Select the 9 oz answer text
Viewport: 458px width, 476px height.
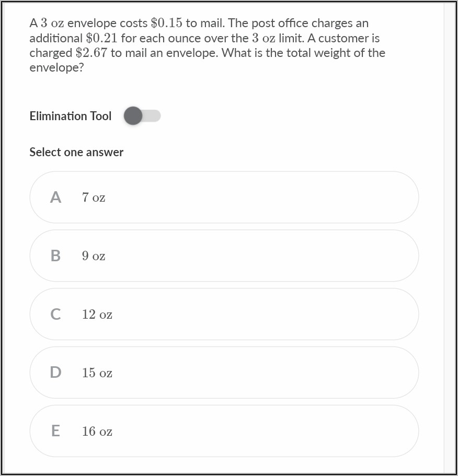(94, 257)
